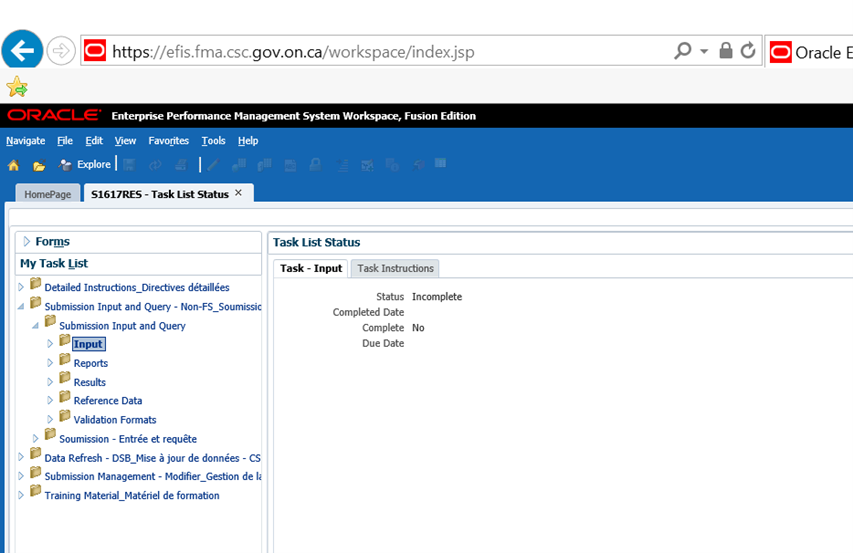Click the Home icon in the workspace toolbar

pos(13,165)
